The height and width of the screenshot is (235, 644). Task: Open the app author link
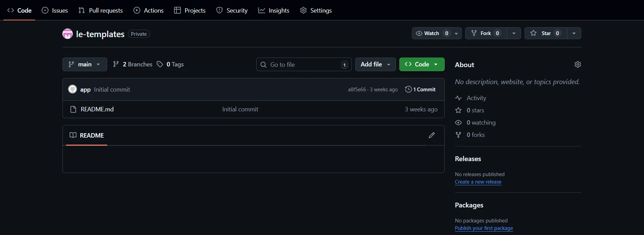[85, 90]
